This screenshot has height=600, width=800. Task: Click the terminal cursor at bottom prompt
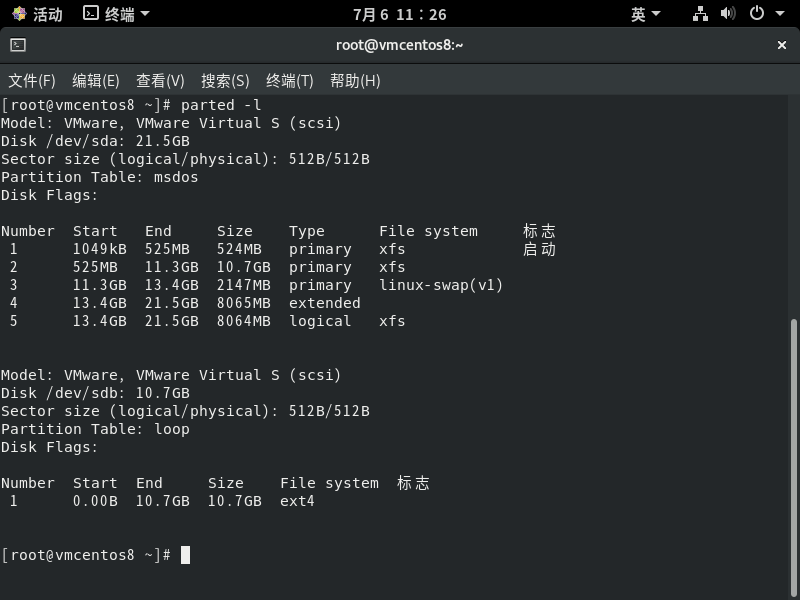185,555
